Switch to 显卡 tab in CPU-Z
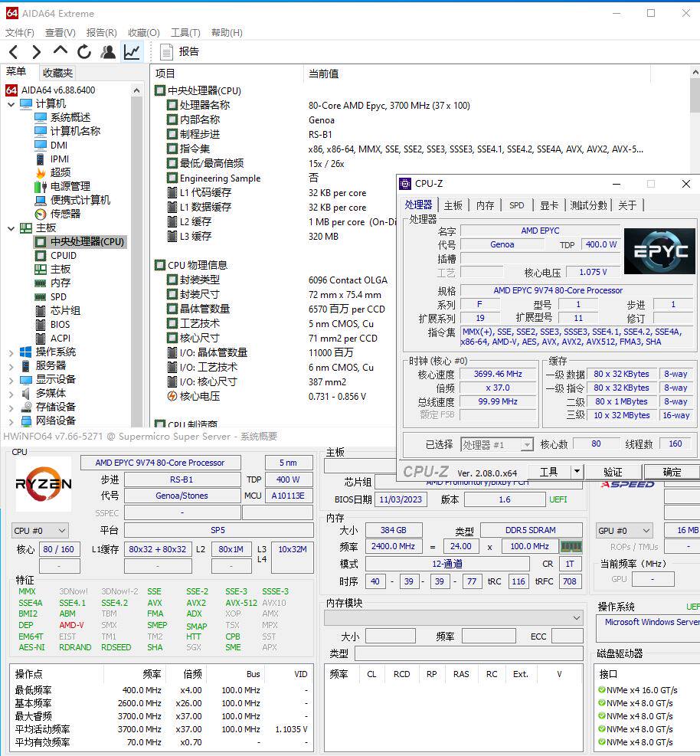700x756 pixels. pos(549,205)
